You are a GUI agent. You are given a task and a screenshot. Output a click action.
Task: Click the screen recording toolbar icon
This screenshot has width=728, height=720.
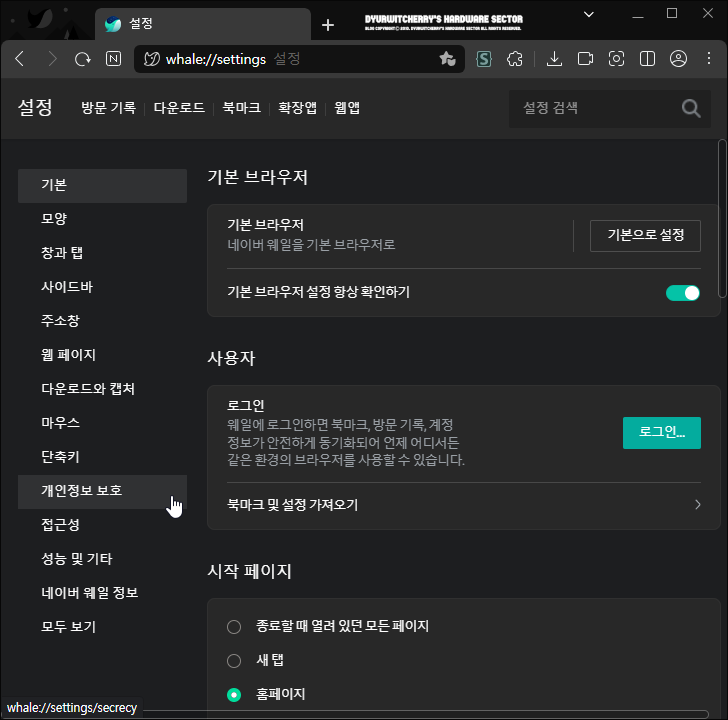[585, 59]
